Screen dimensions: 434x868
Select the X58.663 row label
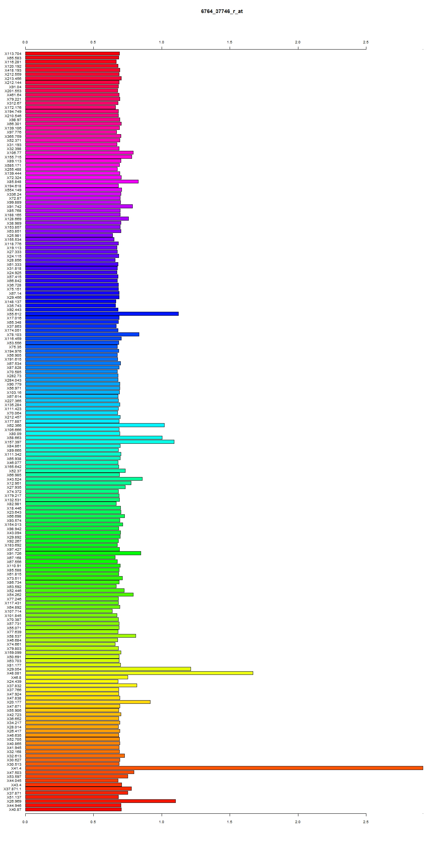(14, 438)
